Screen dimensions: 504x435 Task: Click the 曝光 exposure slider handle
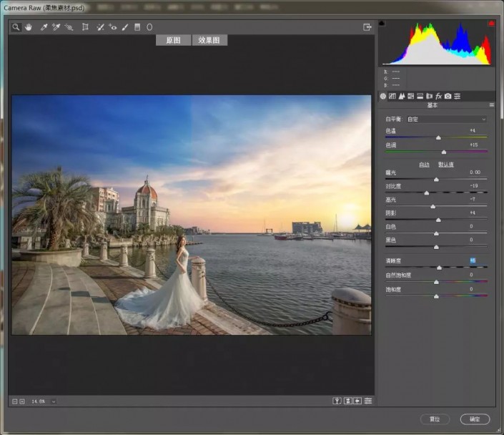tap(436, 179)
